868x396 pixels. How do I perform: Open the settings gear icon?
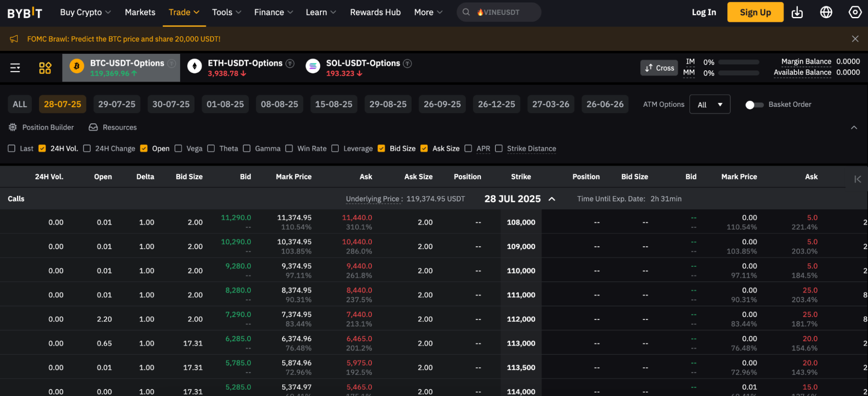pyautogui.click(x=855, y=12)
